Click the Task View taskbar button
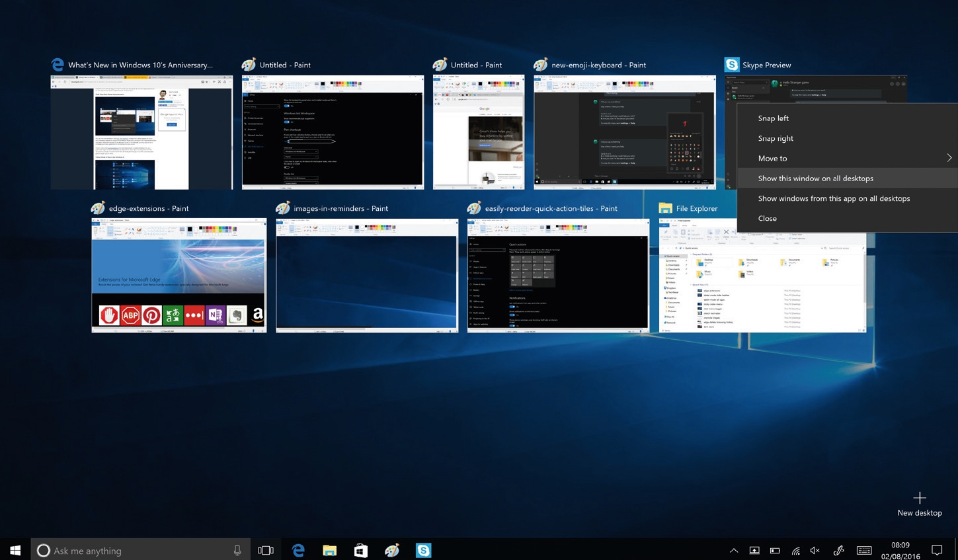This screenshot has height=560, width=958. click(x=266, y=550)
